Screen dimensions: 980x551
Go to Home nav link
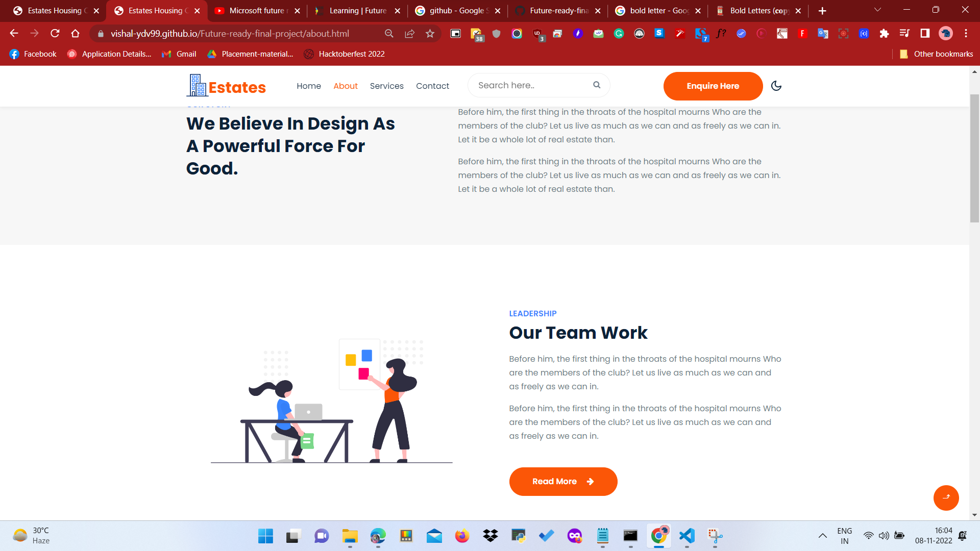309,86
